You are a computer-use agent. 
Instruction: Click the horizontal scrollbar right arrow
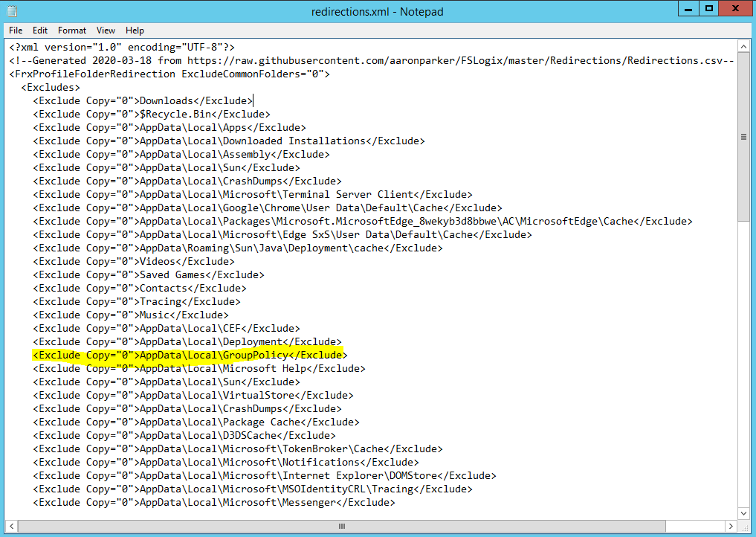tap(731, 526)
